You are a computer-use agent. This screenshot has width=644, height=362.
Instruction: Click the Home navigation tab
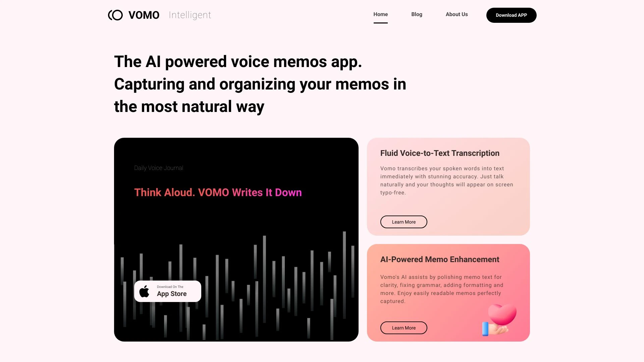pos(380,14)
